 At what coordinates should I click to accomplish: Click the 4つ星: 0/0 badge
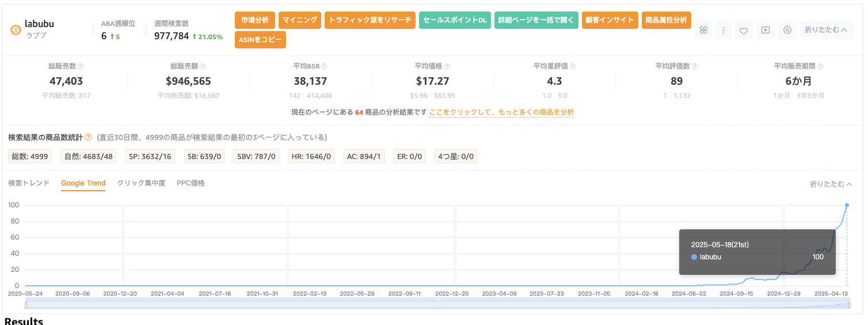point(456,156)
